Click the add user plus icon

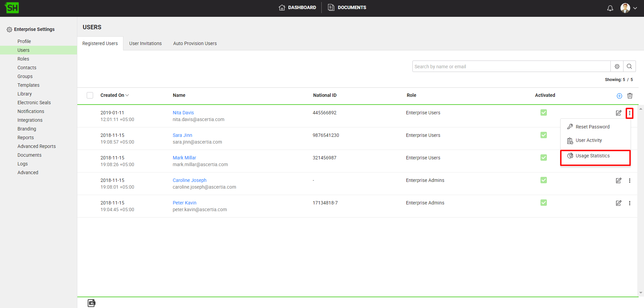point(619,96)
